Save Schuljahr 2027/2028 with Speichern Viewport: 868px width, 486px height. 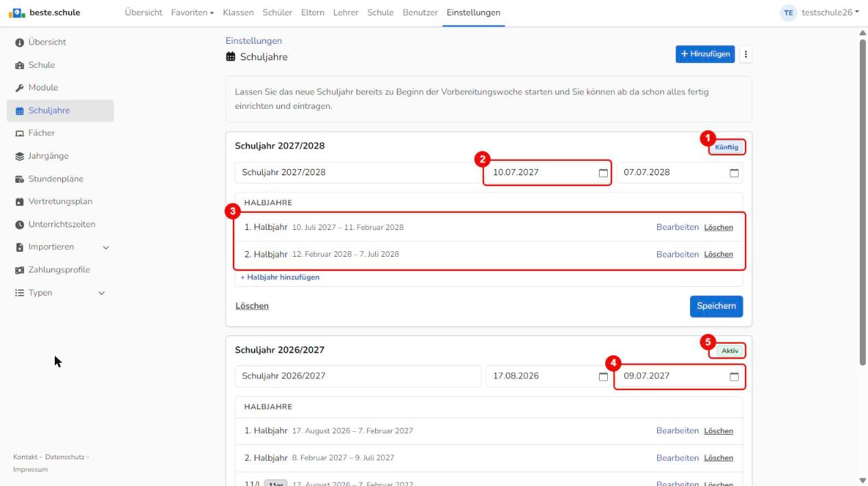click(716, 306)
